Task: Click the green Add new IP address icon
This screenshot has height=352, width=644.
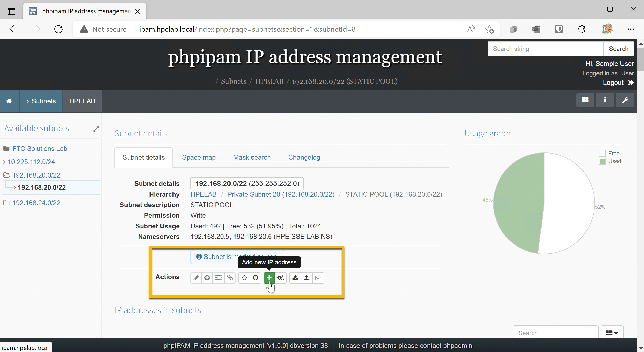Action: 269,278
